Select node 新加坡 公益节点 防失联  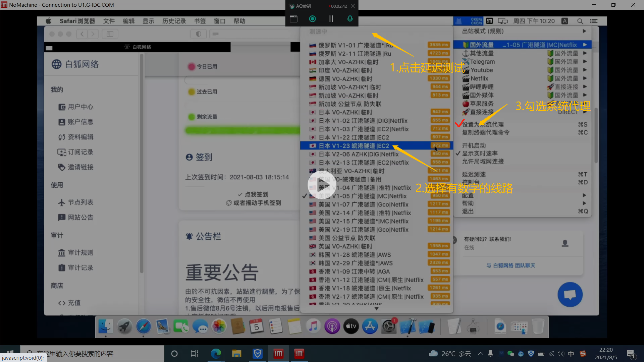pyautogui.click(x=376, y=104)
